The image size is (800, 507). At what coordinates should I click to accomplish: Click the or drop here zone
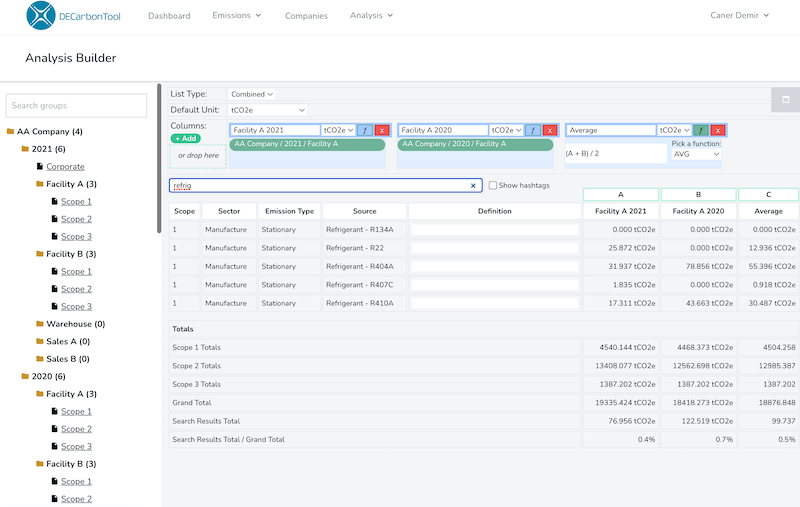(198, 156)
